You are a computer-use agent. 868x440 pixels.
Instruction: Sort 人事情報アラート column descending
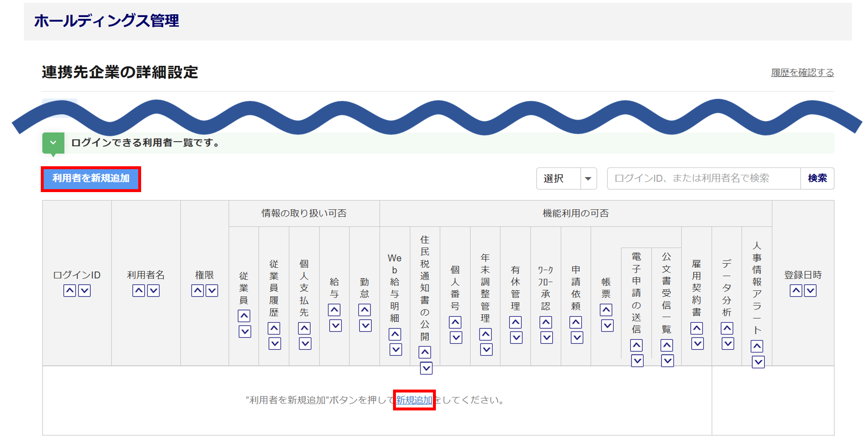pos(759,362)
